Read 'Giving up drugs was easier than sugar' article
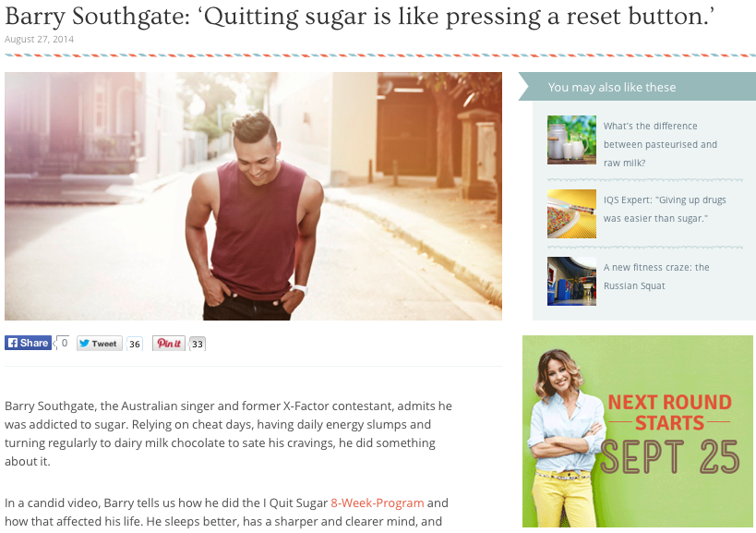756x533 pixels. tap(665, 209)
